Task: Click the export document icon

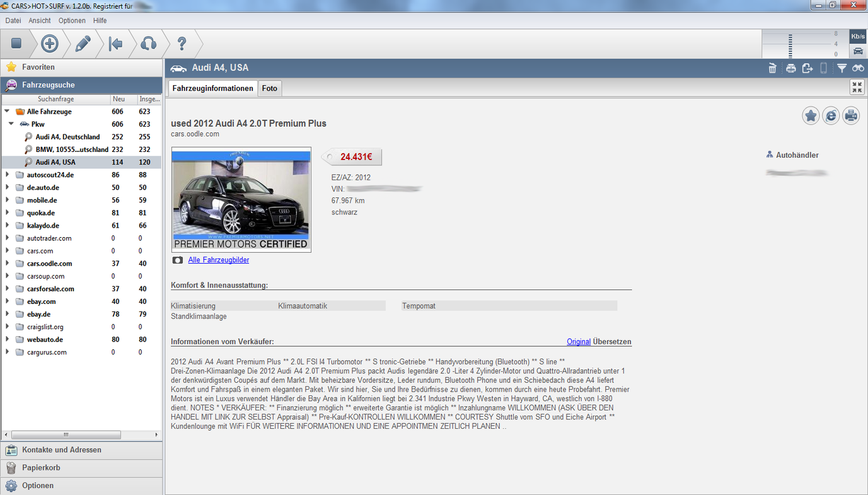Action: point(807,68)
